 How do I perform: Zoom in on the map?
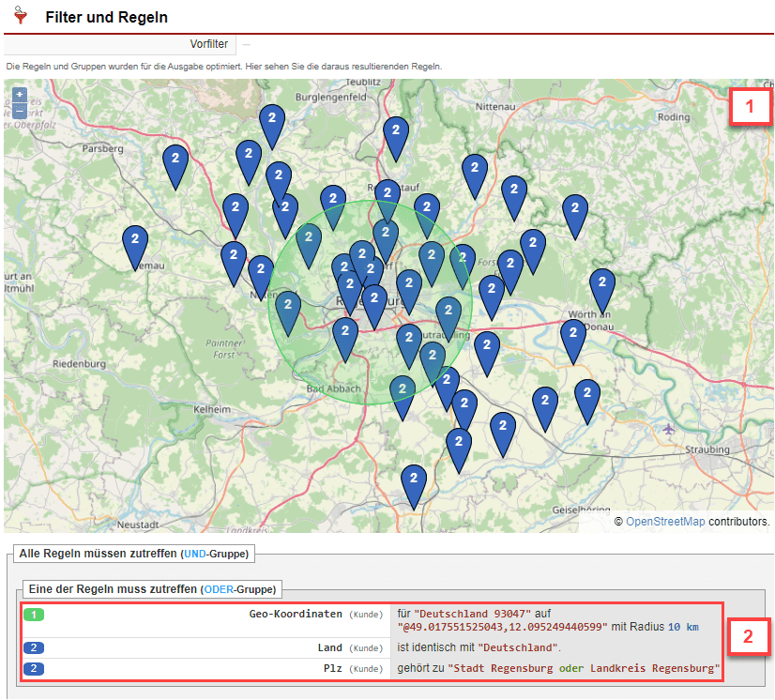point(20,95)
